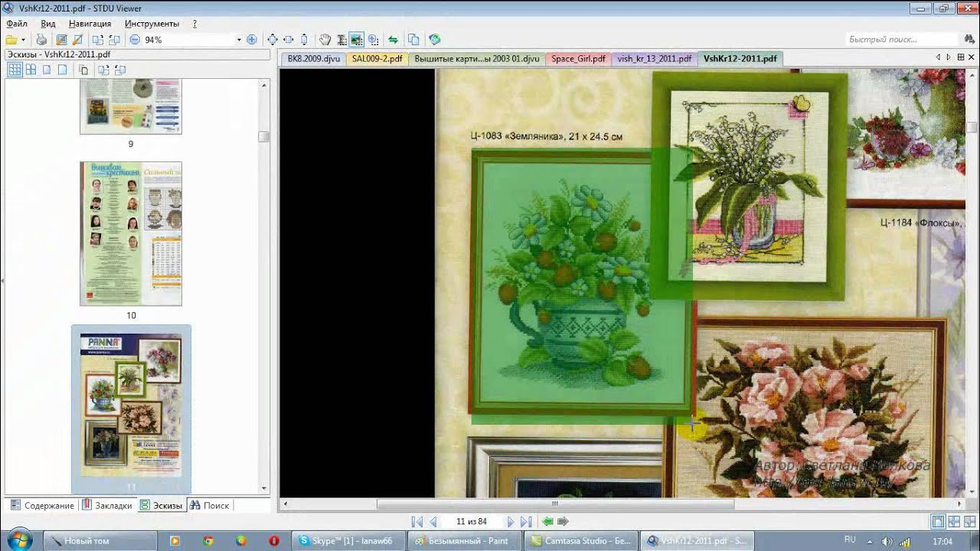Open the Вышитые карти...2003 01.djvu tab
Viewport: 980px width, 551px height.
click(x=477, y=59)
